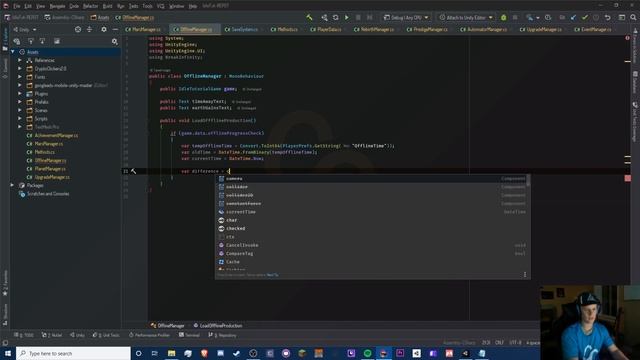640x360 pixels.
Task: Open Brave browser from taskbar
Action: coord(204,353)
